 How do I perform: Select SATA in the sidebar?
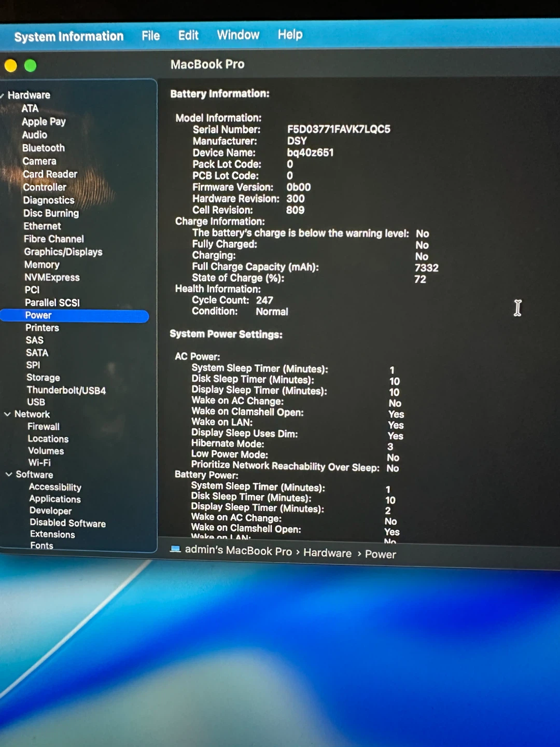tap(37, 353)
